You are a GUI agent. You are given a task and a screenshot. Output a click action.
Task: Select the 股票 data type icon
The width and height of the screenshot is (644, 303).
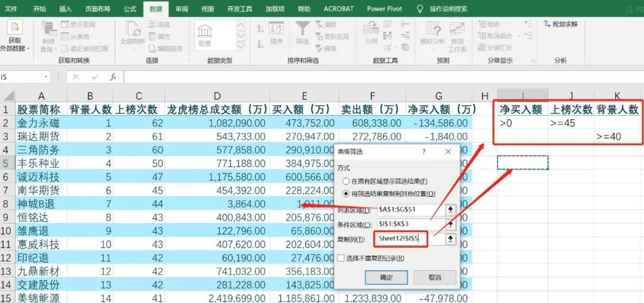coord(205,35)
